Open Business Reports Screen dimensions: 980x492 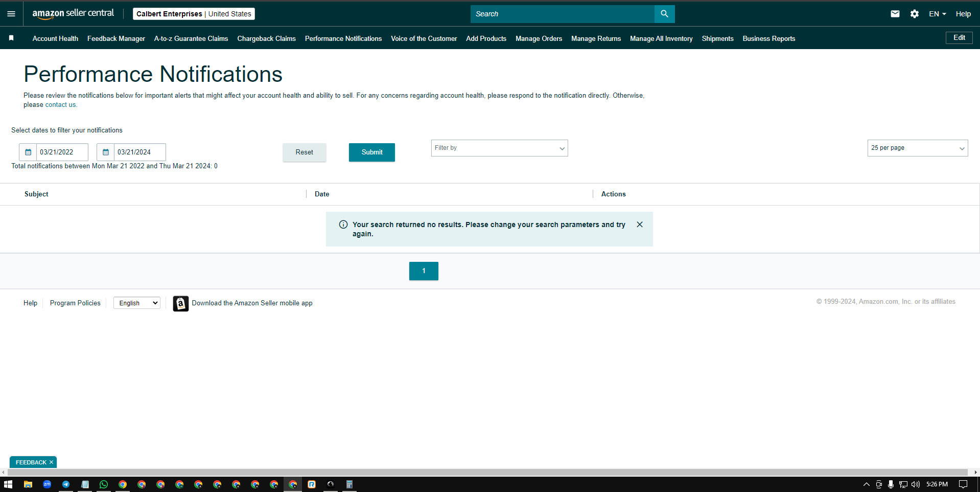tap(768, 38)
